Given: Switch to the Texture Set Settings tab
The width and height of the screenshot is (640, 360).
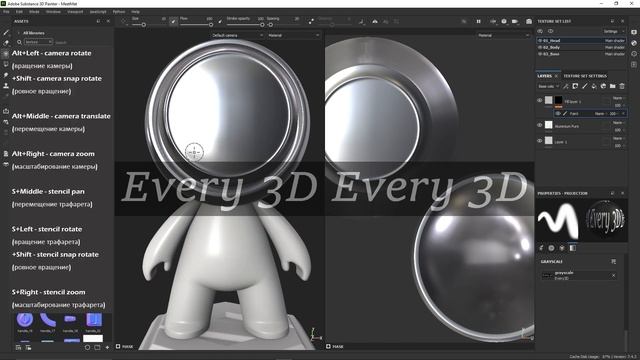Looking at the screenshot, I should click(x=585, y=76).
